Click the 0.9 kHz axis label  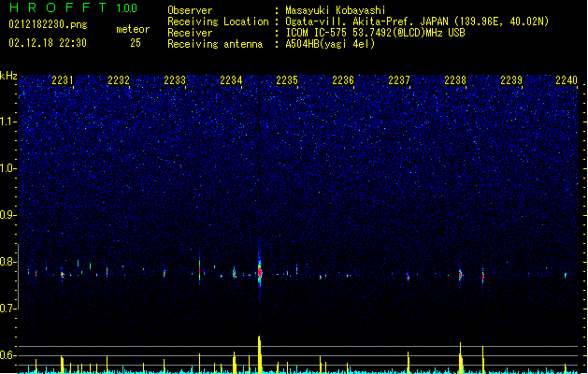(7, 215)
